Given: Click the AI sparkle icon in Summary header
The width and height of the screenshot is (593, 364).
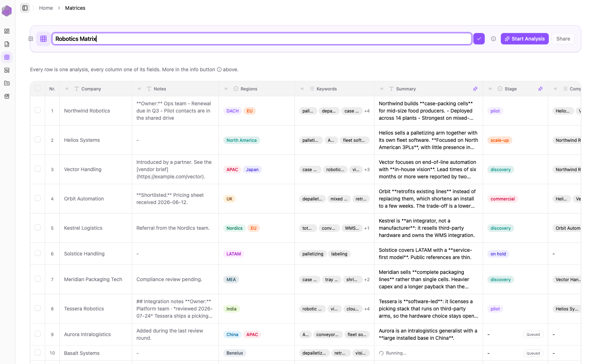Looking at the screenshot, I should [475, 89].
